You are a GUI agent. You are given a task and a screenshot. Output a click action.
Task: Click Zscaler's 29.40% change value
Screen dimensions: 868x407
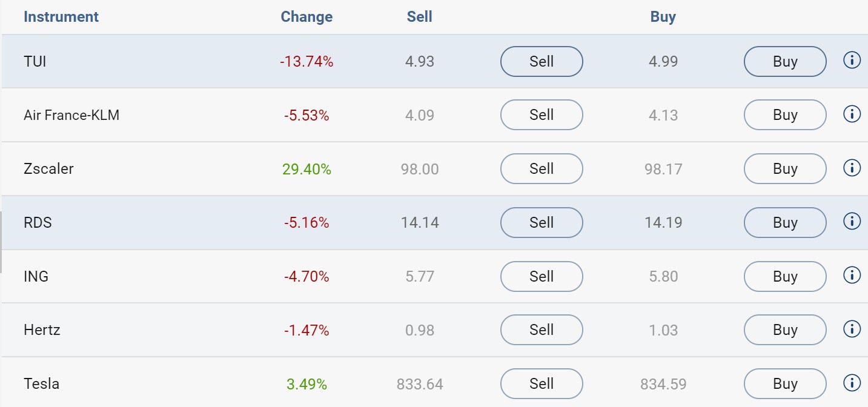[306, 168]
